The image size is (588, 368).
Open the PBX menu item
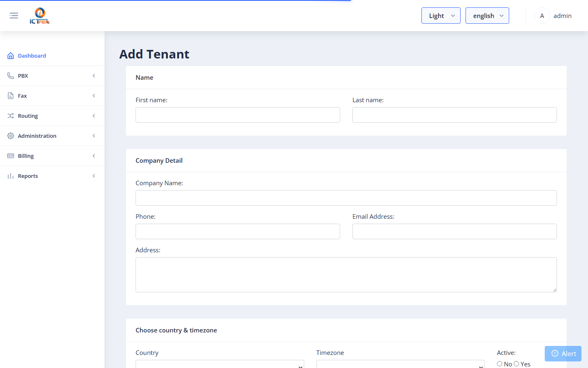coord(52,76)
